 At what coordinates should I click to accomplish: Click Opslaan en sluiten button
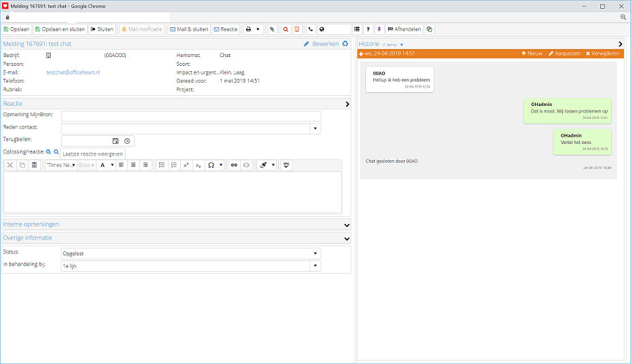coord(60,29)
